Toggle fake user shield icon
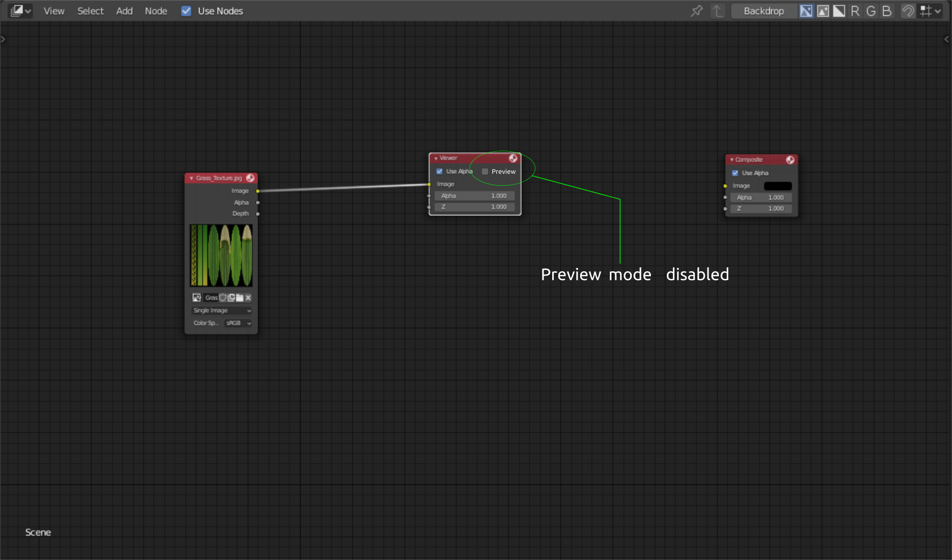 [x=223, y=298]
